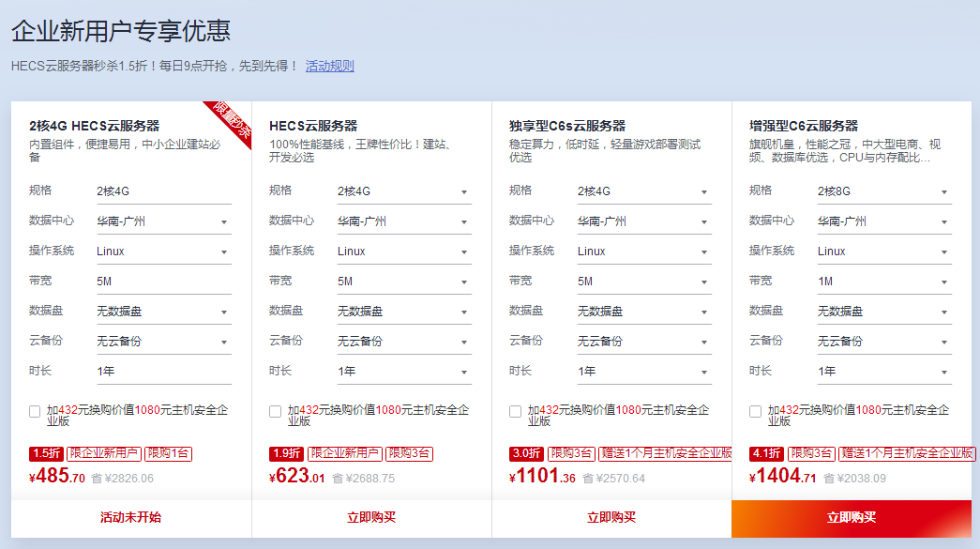Screen dimensions: 980x549
Task: Click 立即购买 under HECS云服务器 card
Action: 371,518
